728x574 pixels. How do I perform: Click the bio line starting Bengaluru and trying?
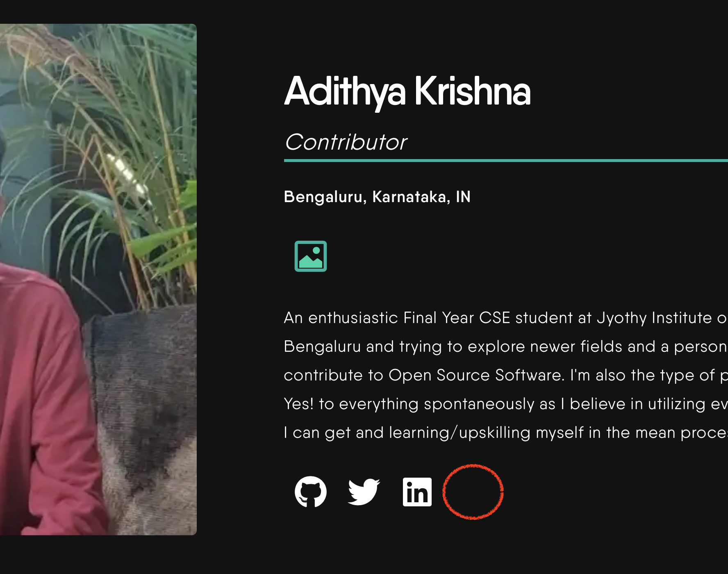point(506,346)
